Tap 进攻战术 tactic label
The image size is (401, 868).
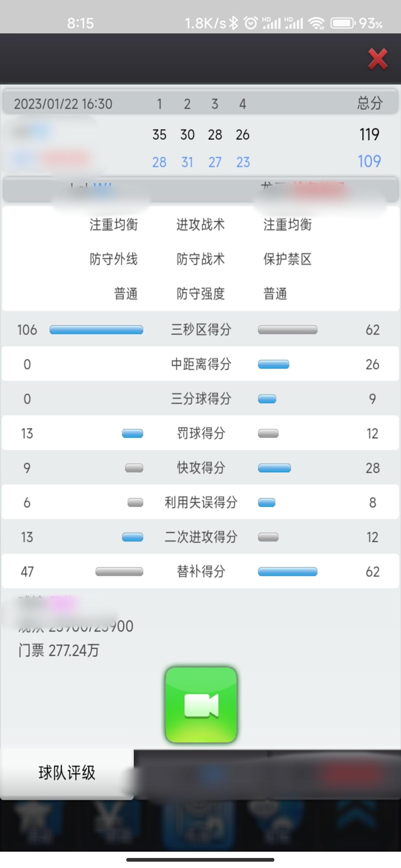(x=200, y=225)
